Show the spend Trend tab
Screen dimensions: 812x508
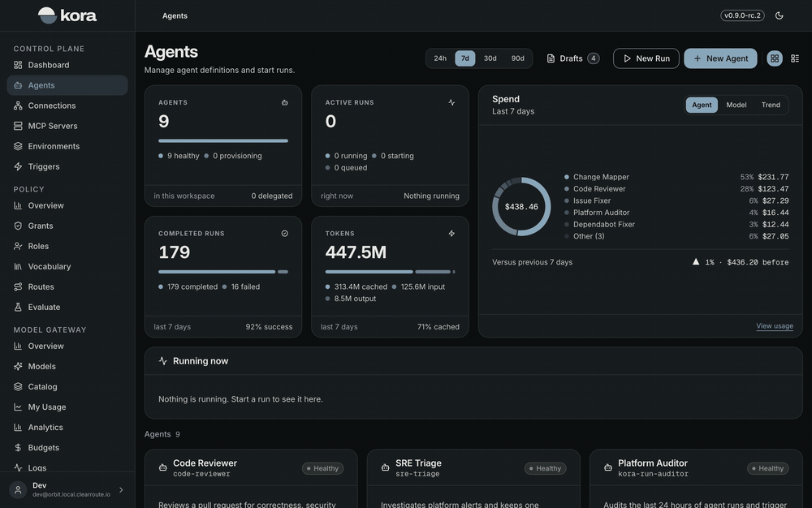coord(771,105)
